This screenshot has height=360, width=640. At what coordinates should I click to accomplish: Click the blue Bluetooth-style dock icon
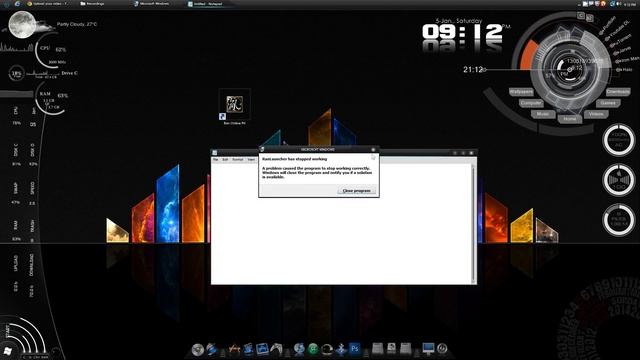(341, 349)
